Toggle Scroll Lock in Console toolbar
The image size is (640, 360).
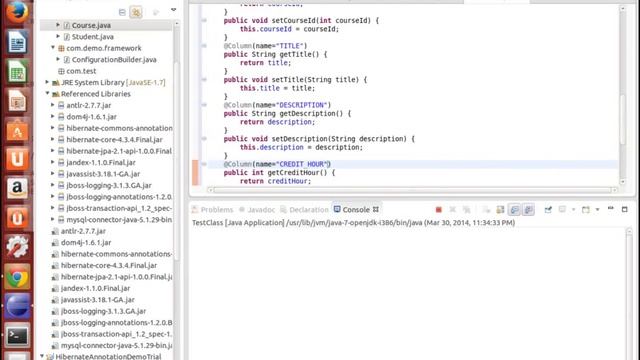pyautogui.click(x=500, y=210)
